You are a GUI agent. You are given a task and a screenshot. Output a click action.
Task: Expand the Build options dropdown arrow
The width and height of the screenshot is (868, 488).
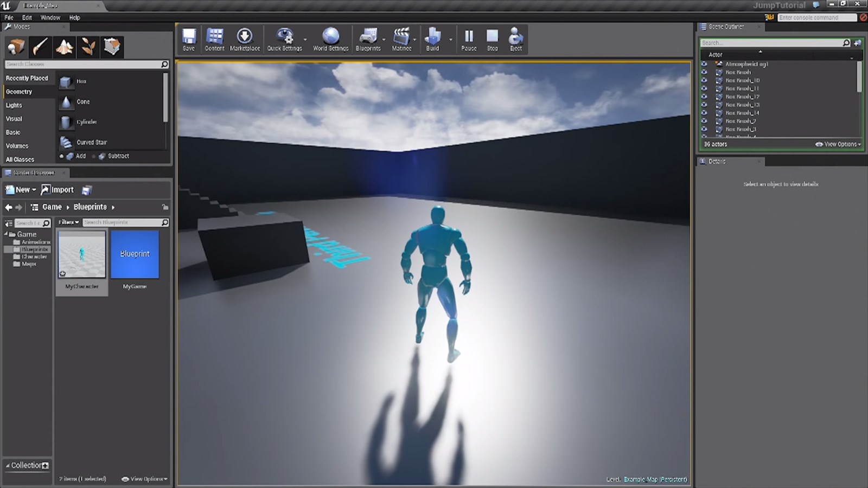pyautogui.click(x=451, y=40)
